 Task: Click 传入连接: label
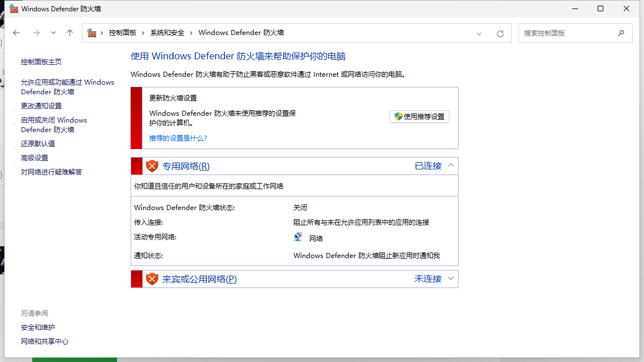coord(148,223)
